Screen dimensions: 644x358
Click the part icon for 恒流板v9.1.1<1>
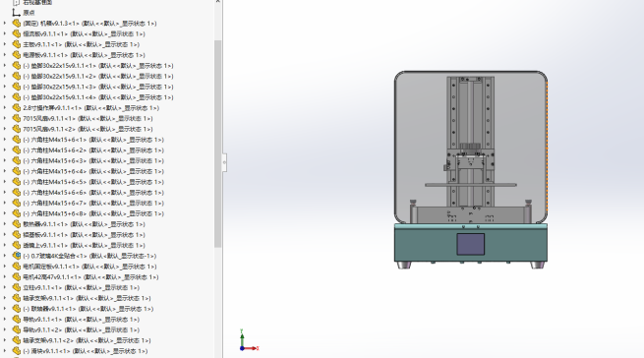tap(17, 34)
